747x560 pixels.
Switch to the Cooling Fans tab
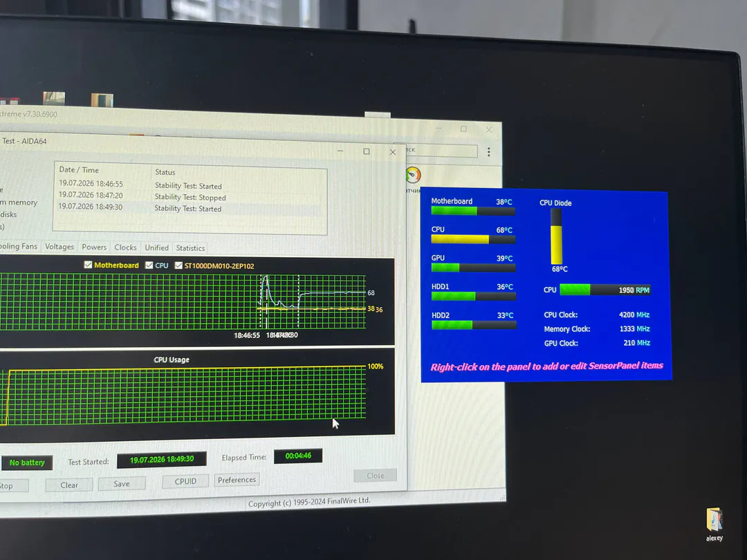point(18,246)
